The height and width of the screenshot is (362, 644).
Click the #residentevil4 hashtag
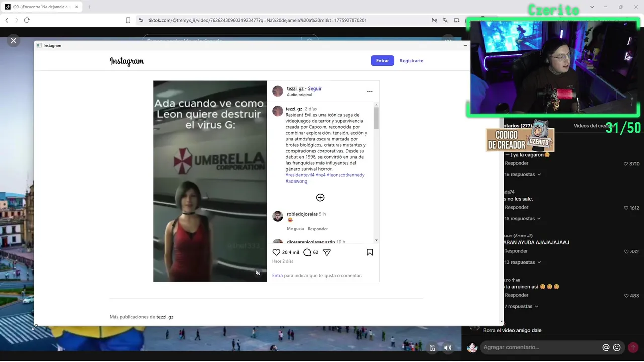click(300, 175)
